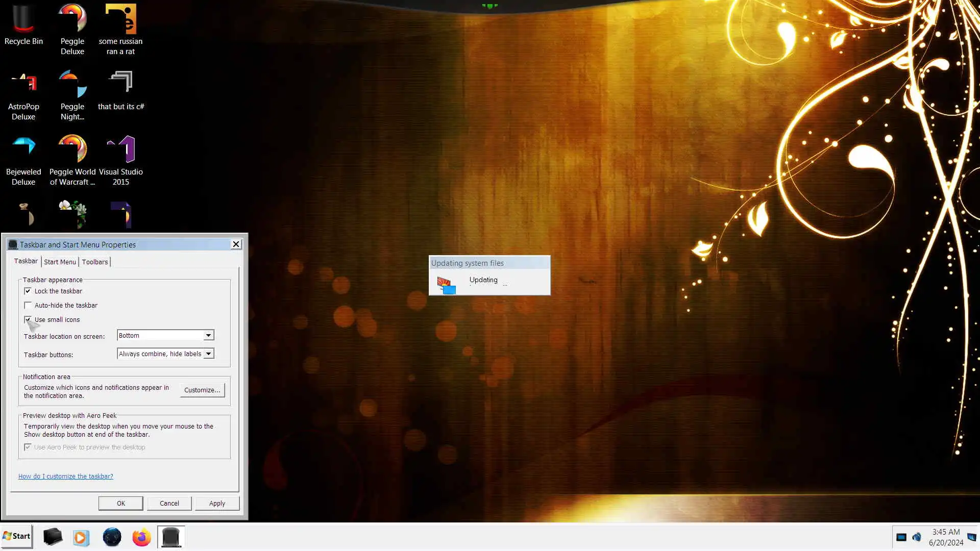
Task: Click the volume speaker tray icon
Action: click(917, 537)
